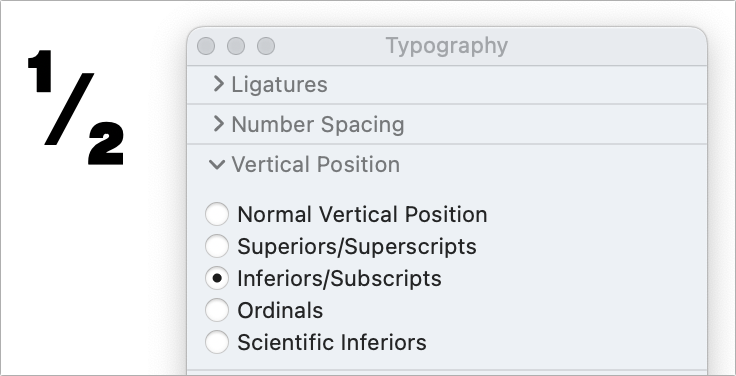The width and height of the screenshot is (736, 376).
Task: Click the Superiors/Superscripts label text
Action: (357, 246)
